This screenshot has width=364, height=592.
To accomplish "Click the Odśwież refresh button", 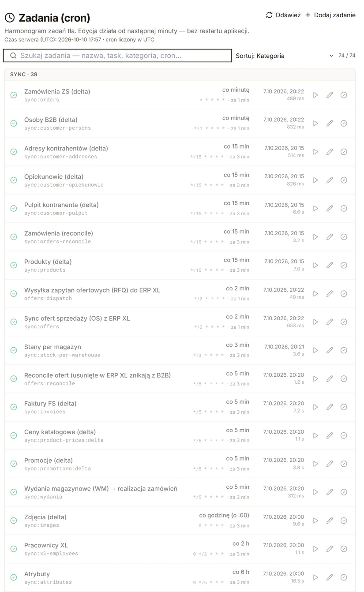I will (283, 15).
